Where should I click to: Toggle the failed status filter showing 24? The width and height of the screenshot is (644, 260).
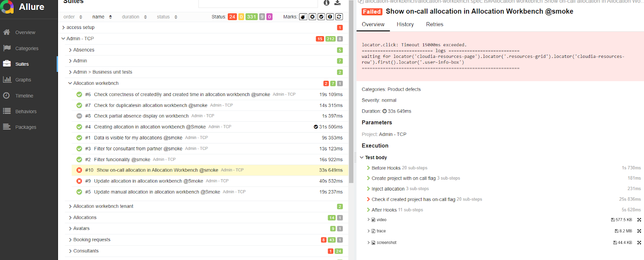coord(232,17)
